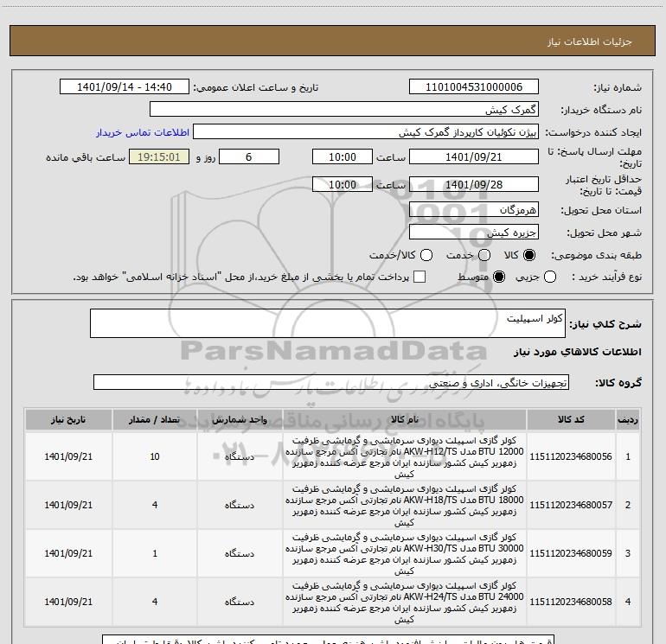The image size is (666, 644).
Task: Select the خدمت category radio button
Action: [x=484, y=255]
